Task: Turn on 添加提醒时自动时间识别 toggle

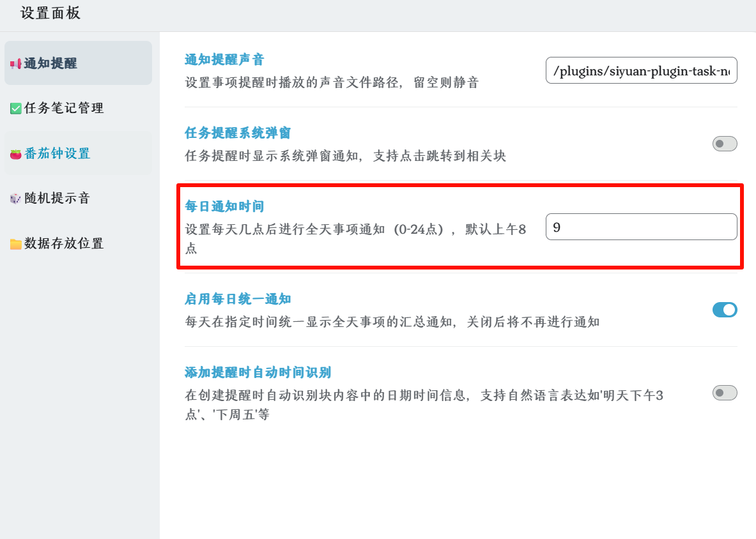Action: pyautogui.click(x=725, y=393)
